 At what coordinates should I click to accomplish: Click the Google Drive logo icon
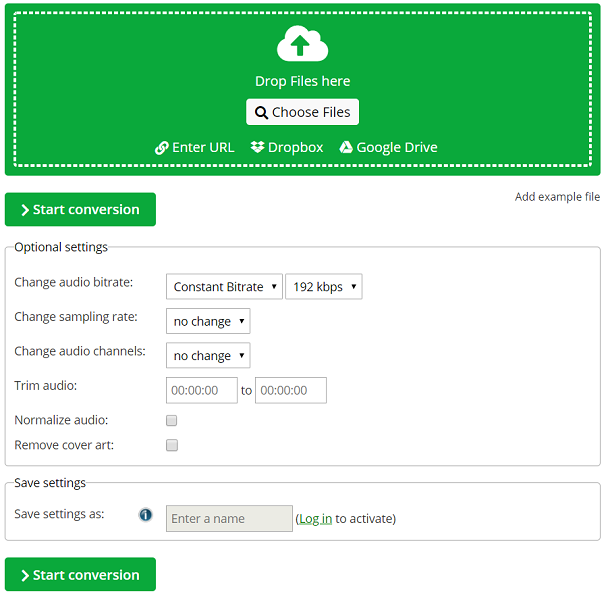pyautogui.click(x=346, y=147)
